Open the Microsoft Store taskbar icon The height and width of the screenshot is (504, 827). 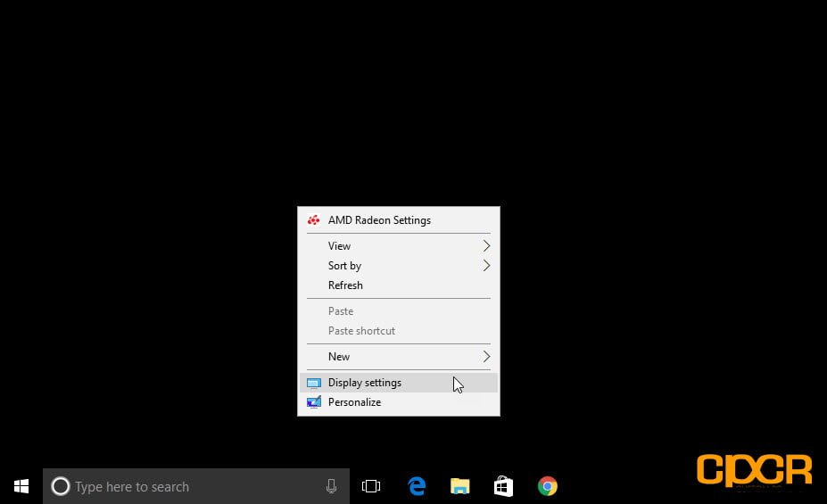point(503,486)
